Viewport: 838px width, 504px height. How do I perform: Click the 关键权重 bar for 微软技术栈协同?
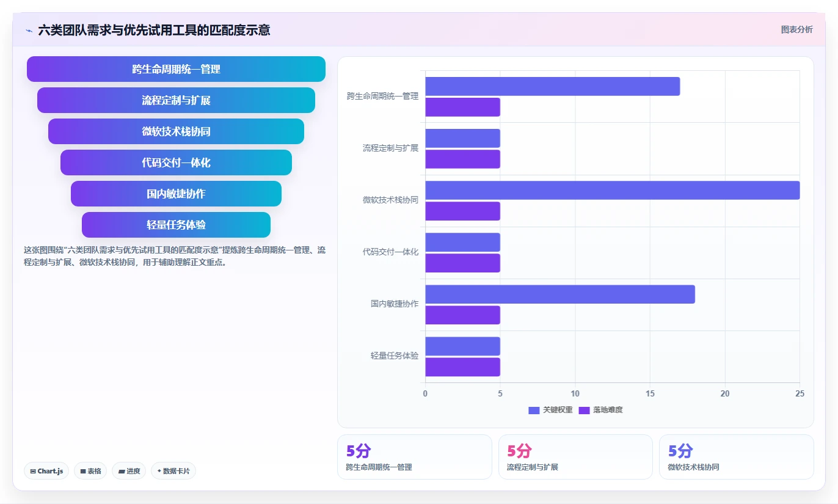[612, 190]
